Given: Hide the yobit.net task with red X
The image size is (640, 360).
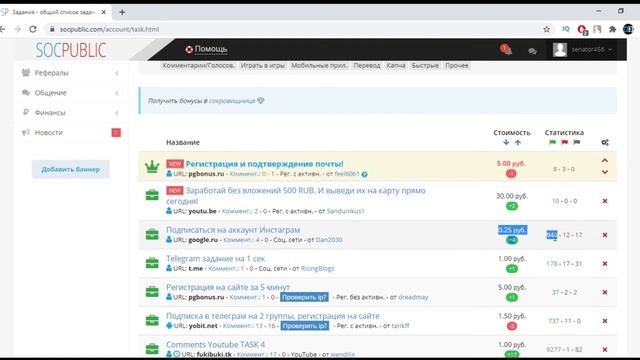Looking at the screenshot, I should tap(605, 321).
